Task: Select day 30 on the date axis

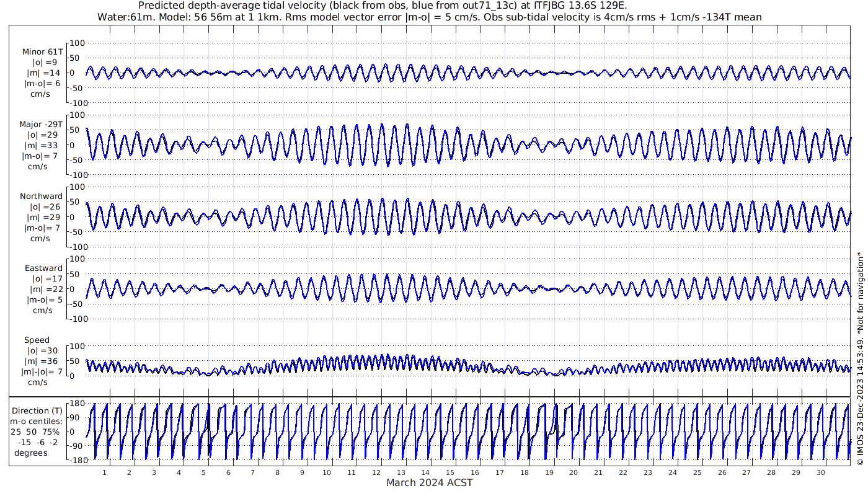Action: coord(821,472)
